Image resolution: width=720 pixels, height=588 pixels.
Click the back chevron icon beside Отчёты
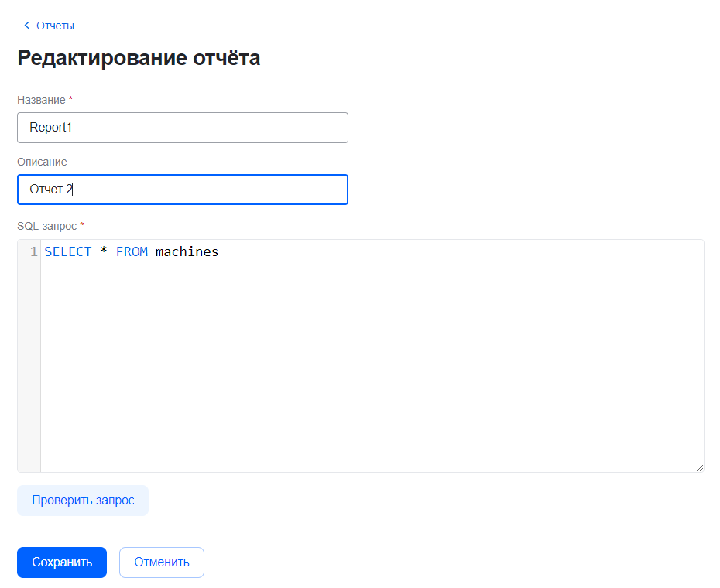[27, 26]
